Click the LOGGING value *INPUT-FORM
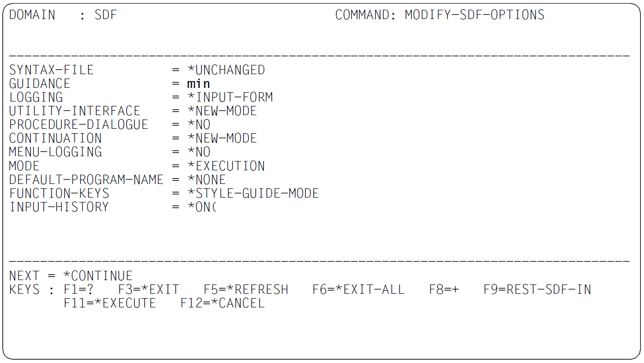This screenshot has width=644, height=363. [230, 97]
